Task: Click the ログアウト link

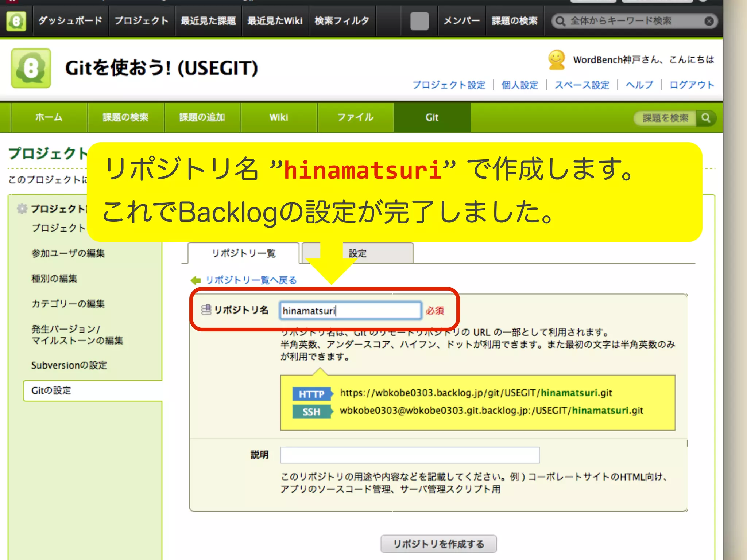Action: 692,85
